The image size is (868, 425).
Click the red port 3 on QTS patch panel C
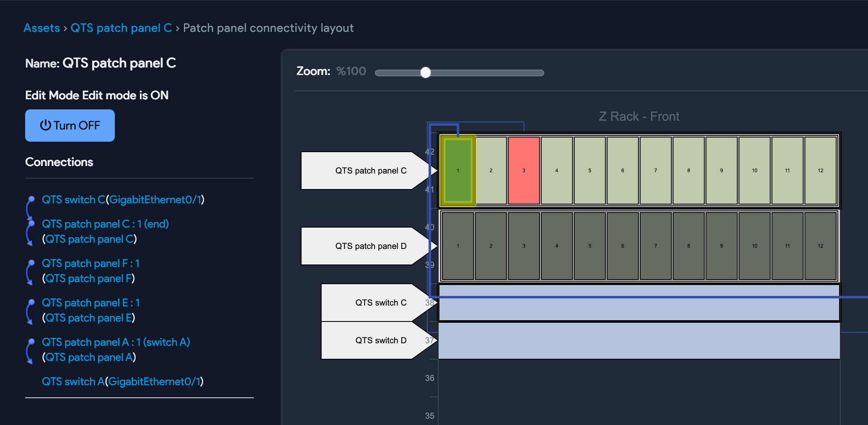pos(523,170)
